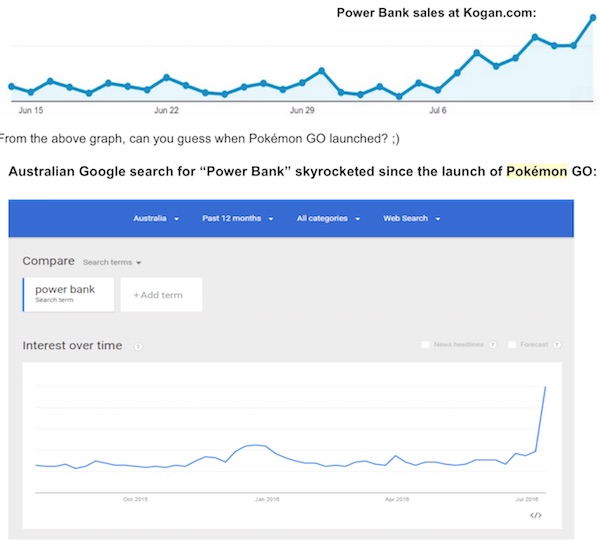This screenshot has height=541, width=600.
Task: Click the embed code icon below the chart
Action: [x=535, y=515]
